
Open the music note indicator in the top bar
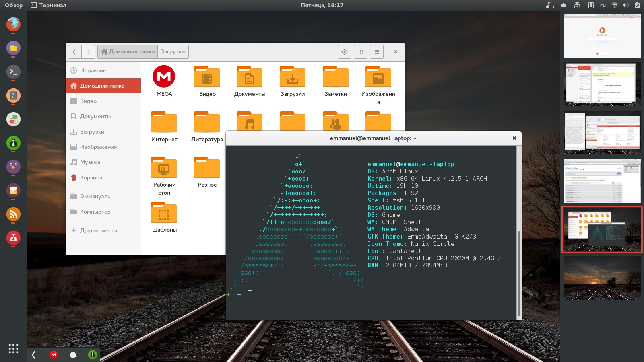(x=549, y=5)
